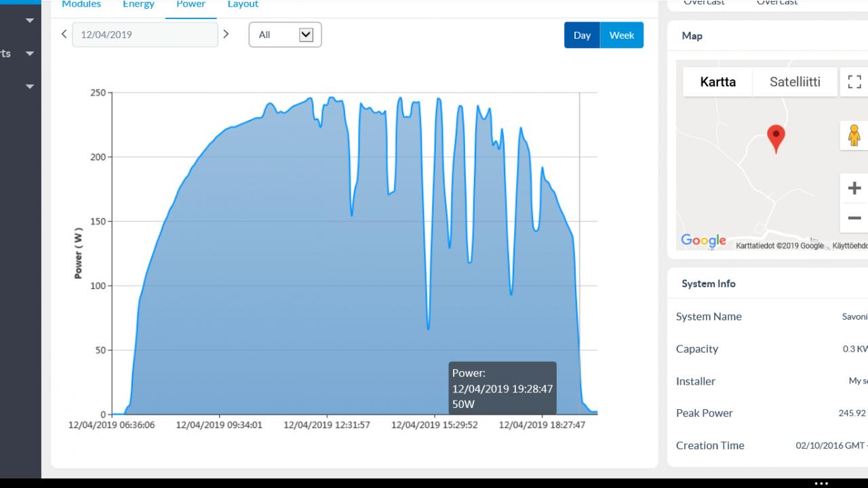
Task: Zoom out on the map
Action: click(854, 218)
